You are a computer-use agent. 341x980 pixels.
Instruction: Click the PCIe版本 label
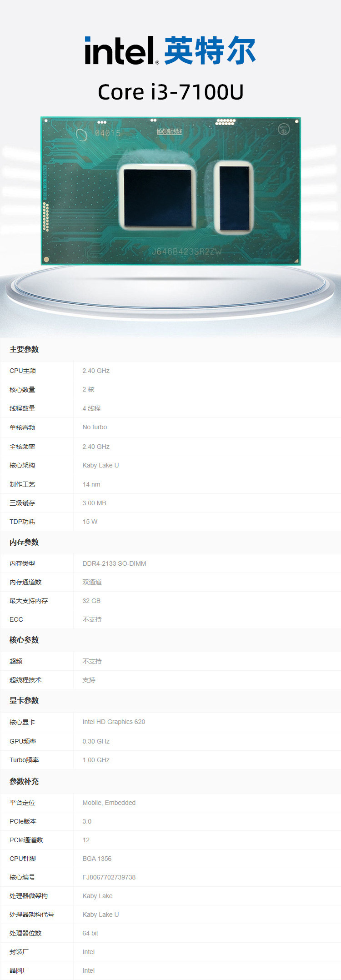pyautogui.click(x=23, y=821)
